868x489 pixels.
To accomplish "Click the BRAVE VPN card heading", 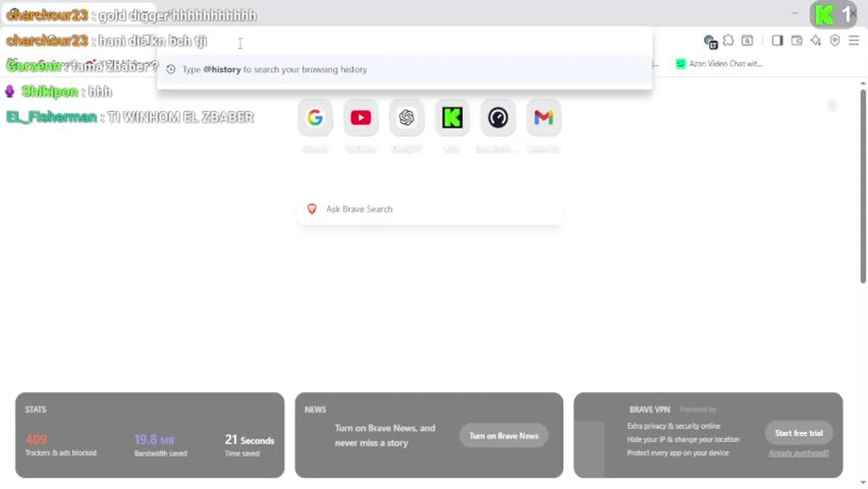I will tap(649, 410).
